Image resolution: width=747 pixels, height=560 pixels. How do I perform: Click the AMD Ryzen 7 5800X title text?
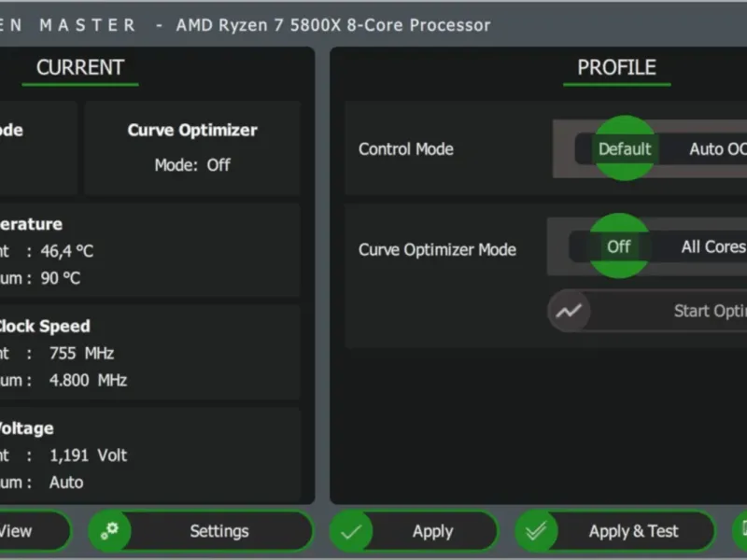click(333, 25)
